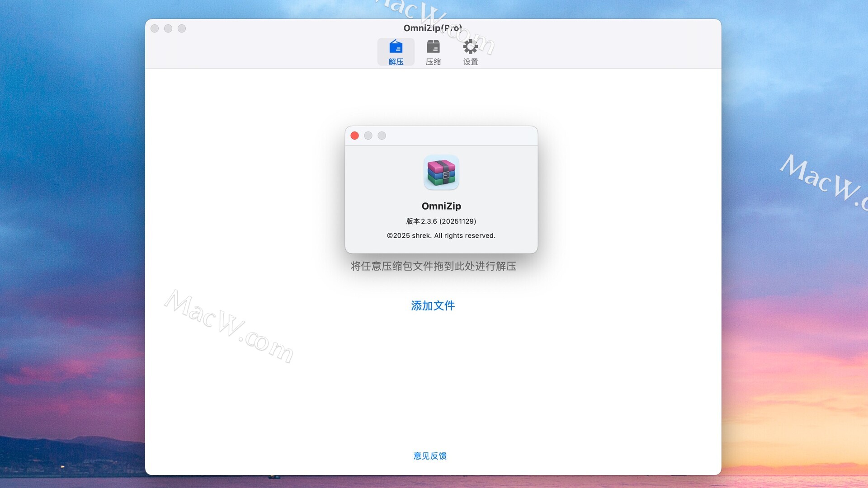Click the About dialog's gray zoom button
Screen dimensions: 868x488
click(382, 136)
